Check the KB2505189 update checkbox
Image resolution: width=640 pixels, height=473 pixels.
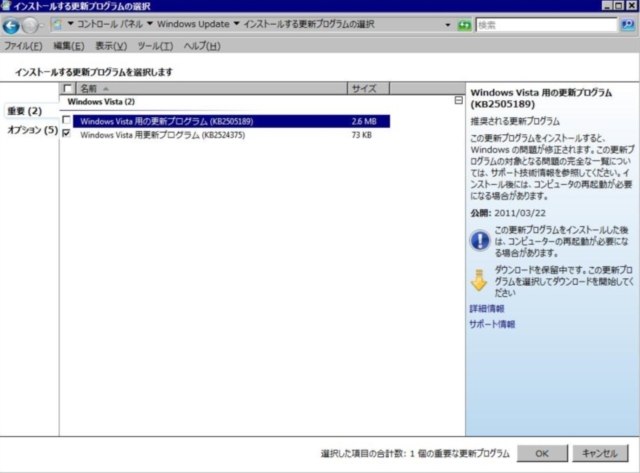[66, 120]
